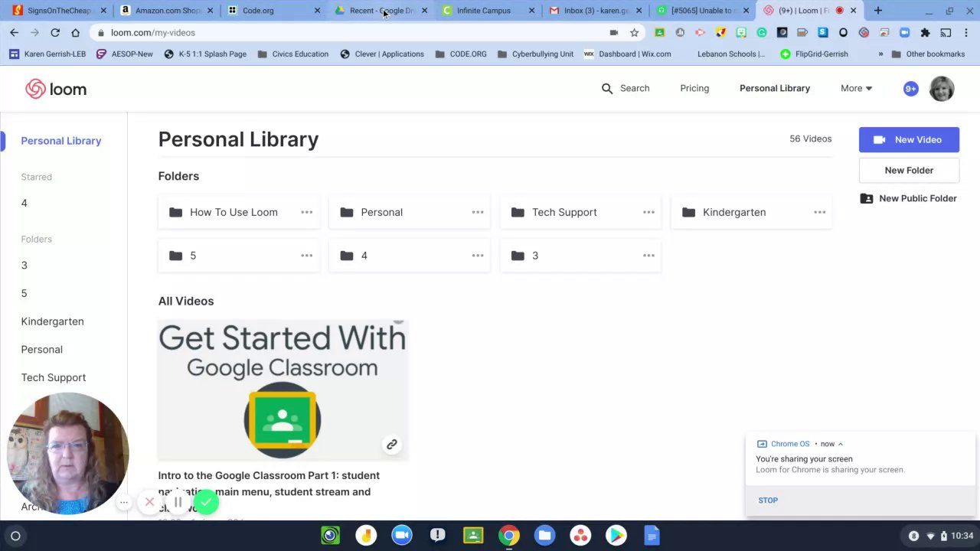Viewport: 980px width, 551px height.
Task: Open options for Tech Support folder card
Action: 648,212
